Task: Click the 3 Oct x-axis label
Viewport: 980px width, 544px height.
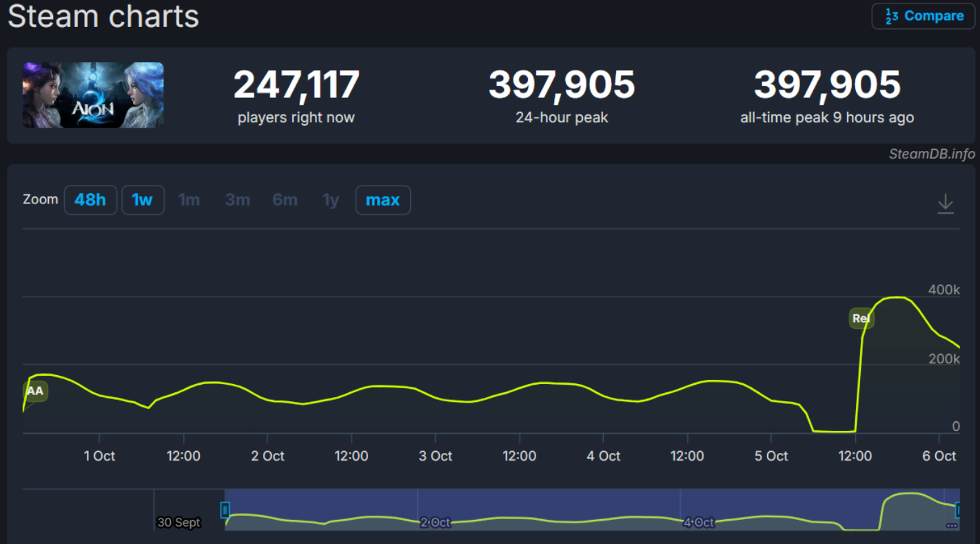Action: (435, 456)
